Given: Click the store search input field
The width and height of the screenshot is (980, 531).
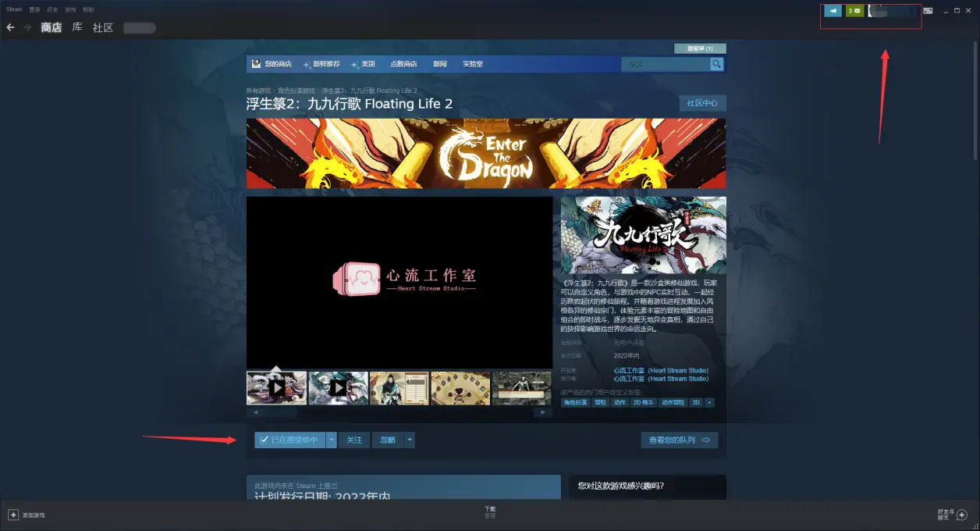Looking at the screenshot, I should pos(666,64).
